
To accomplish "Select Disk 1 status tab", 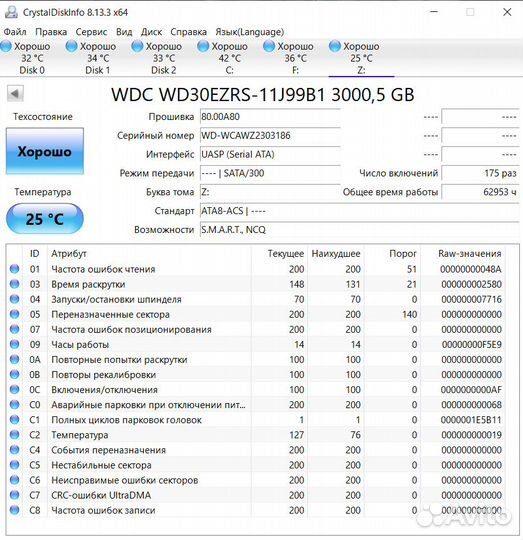I will point(97,58).
